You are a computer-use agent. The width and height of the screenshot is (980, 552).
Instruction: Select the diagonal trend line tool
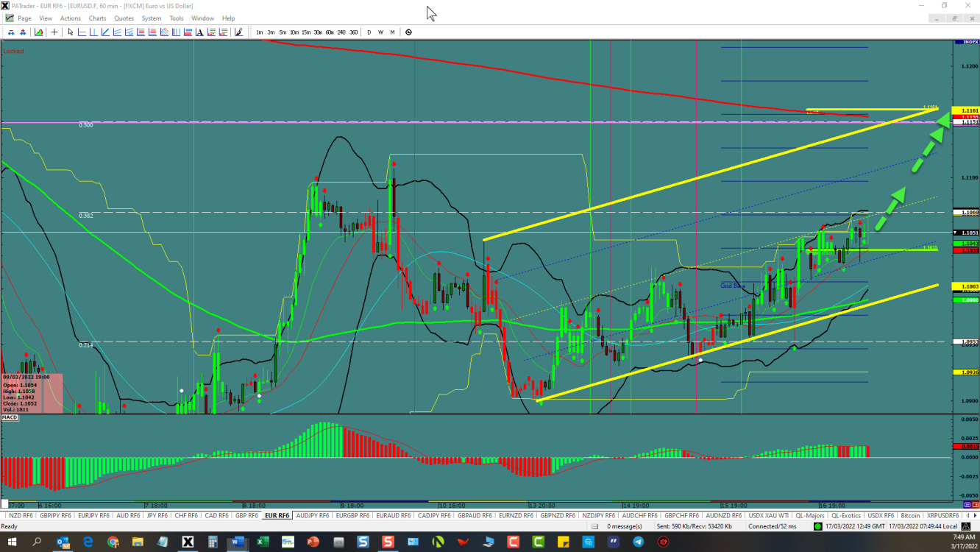pos(105,32)
